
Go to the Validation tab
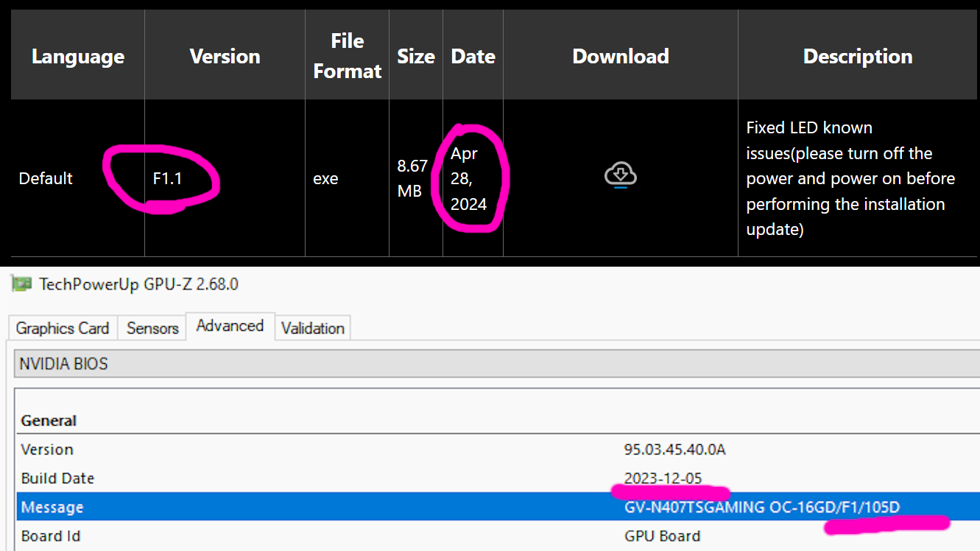pos(313,328)
